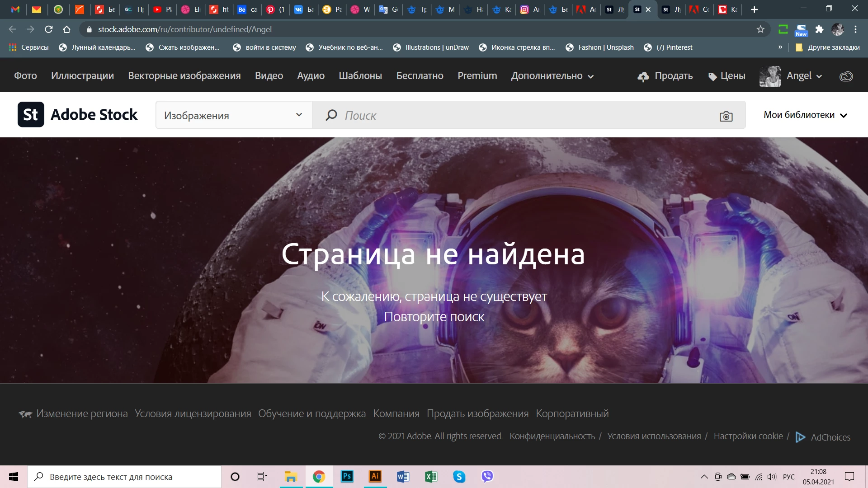The width and height of the screenshot is (868, 488).
Task: Expand the Angel account menu chevron
Action: pyautogui.click(x=819, y=76)
